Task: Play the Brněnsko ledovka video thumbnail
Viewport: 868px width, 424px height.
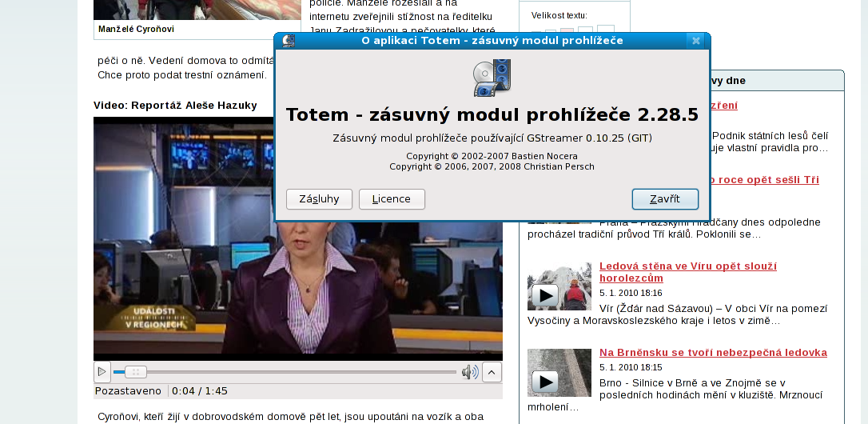Action: point(559,373)
